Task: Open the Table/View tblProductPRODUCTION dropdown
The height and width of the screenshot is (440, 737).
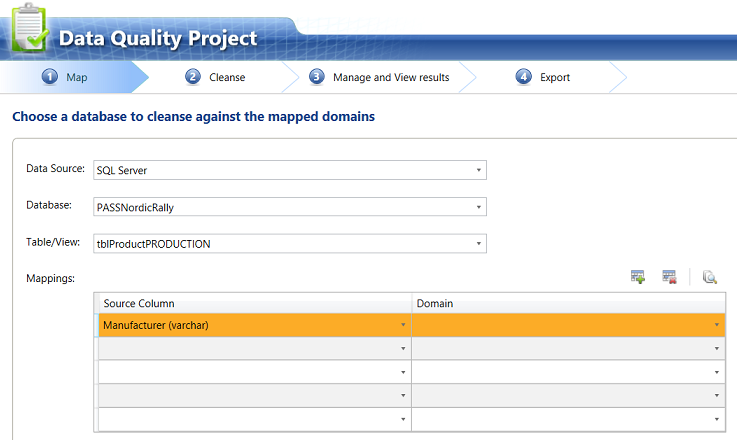Action: tap(480, 243)
